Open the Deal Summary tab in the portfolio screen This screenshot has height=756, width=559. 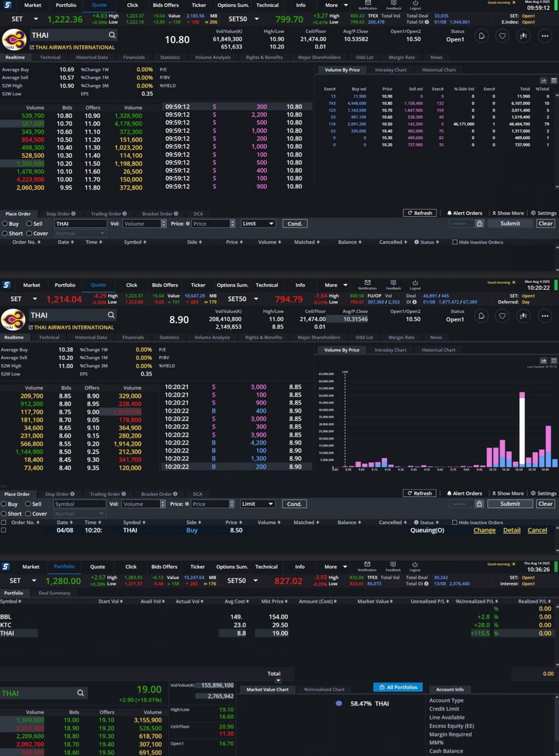(54, 593)
